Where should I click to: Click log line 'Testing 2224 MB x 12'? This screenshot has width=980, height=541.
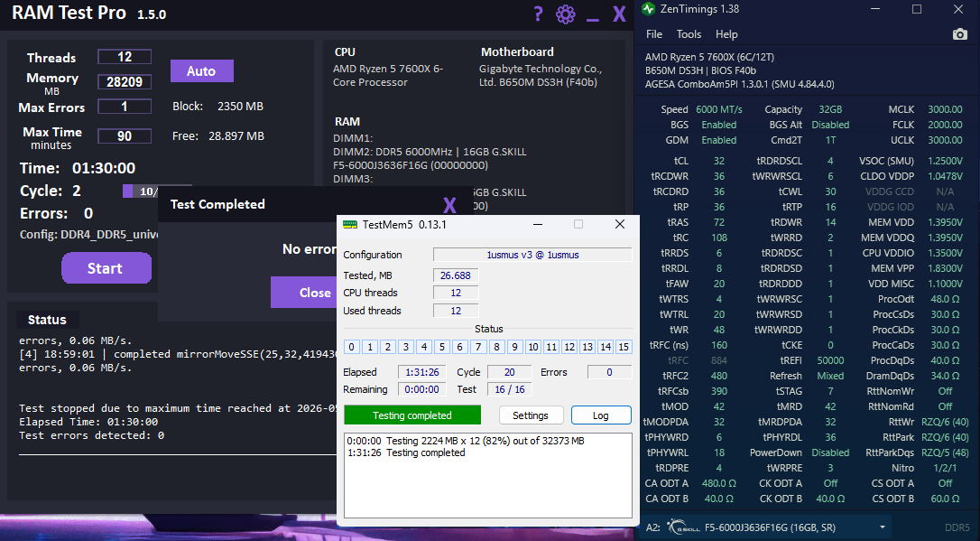(466, 441)
